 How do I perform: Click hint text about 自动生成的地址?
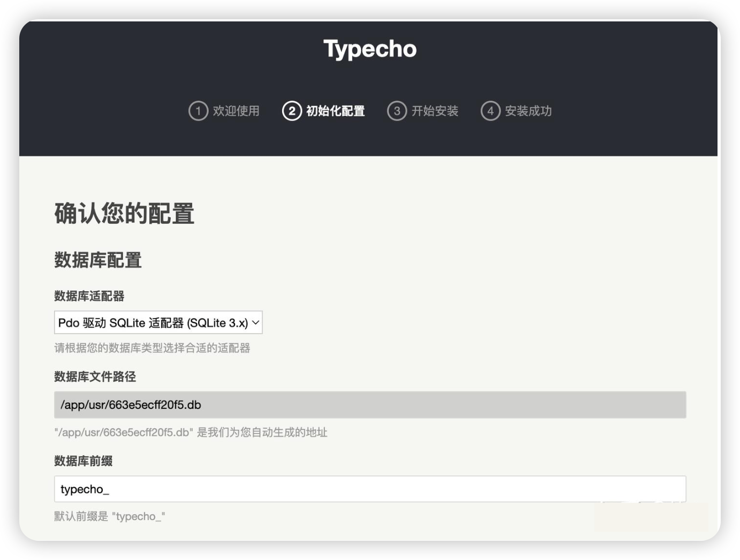point(191,432)
